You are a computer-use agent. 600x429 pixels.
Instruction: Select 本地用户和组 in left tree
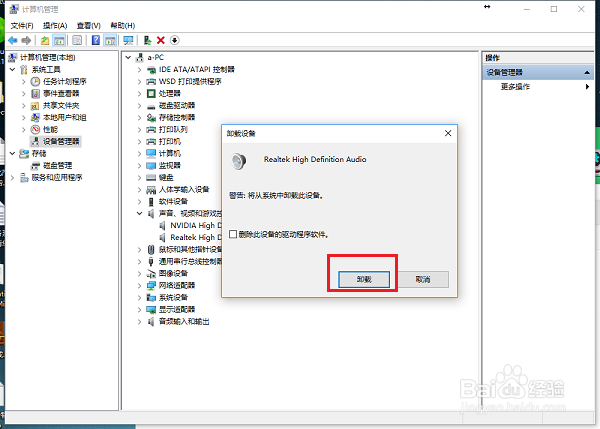pyautogui.click(x=64, y=117)
